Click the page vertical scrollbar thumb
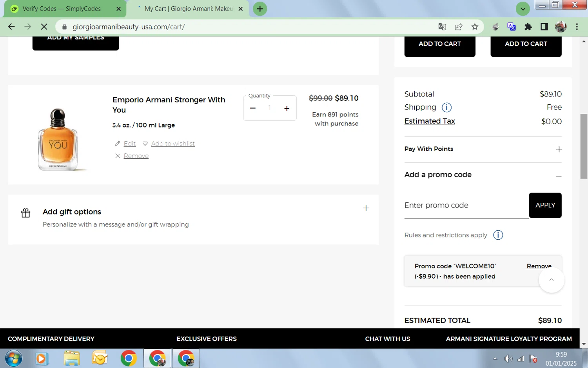Image resolution: width=588 pixels, height=368 pixels. point(584,146)
